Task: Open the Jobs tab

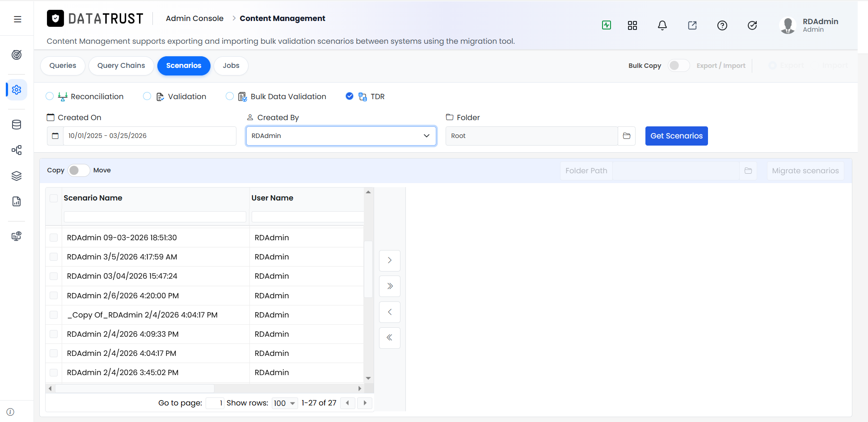Action: pyautogui.click(x=231, y=66)
